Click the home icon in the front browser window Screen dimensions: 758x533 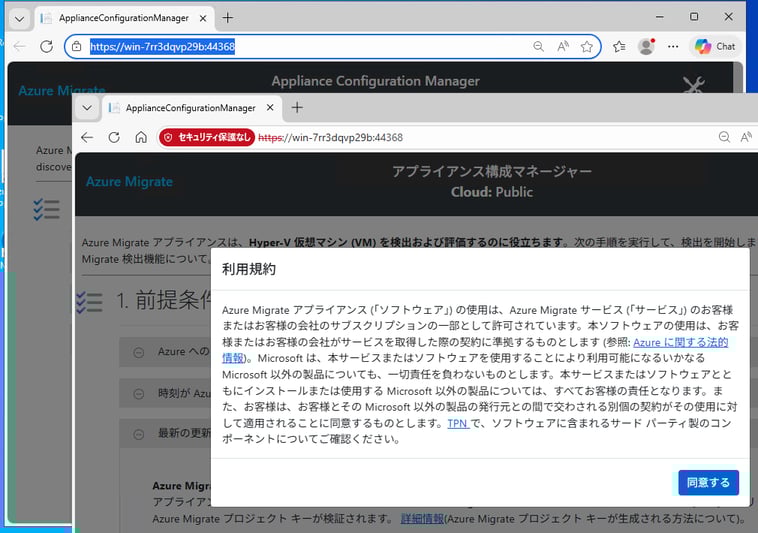[x=141, y=137]
